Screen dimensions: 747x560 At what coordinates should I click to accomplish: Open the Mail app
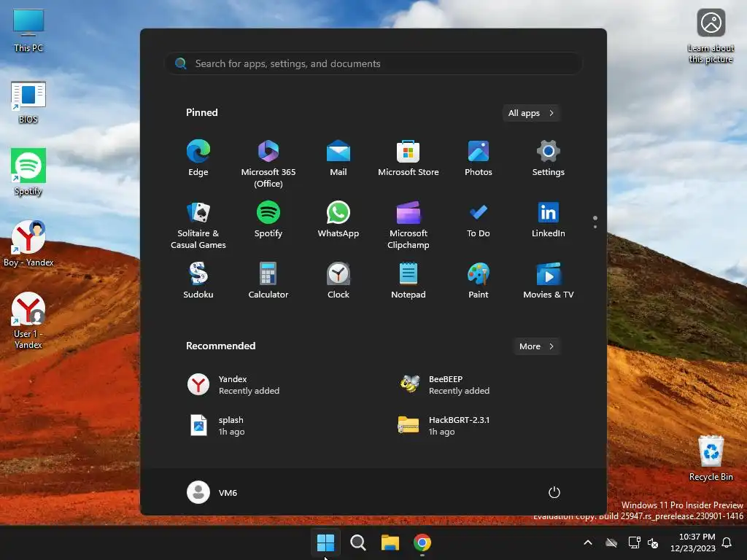point(338,158)
